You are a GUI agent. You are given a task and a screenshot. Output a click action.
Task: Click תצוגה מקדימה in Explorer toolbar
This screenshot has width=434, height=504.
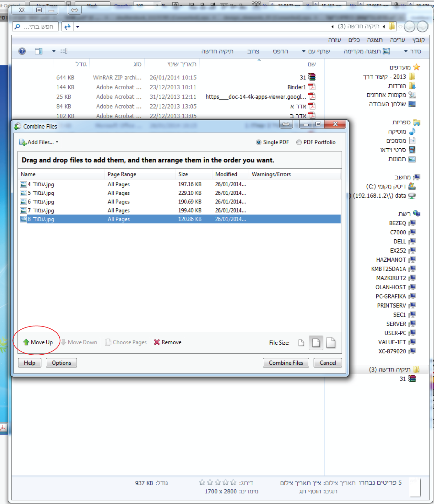click(x=367, y=51)
